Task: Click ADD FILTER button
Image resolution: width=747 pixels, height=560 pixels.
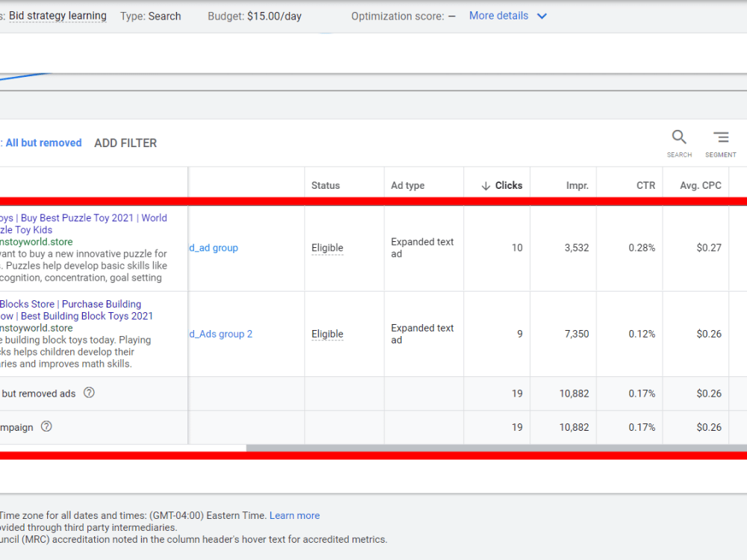Action: [125, 143]
